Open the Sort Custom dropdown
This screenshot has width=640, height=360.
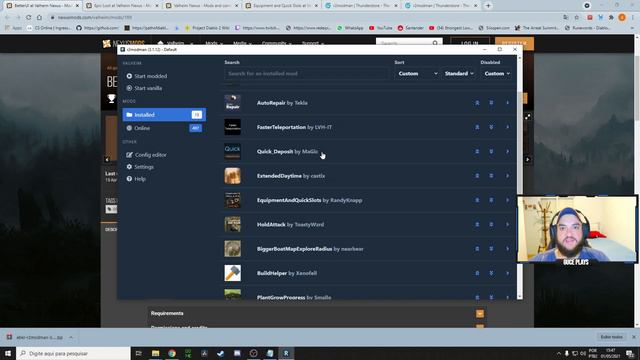pos(418,73)
